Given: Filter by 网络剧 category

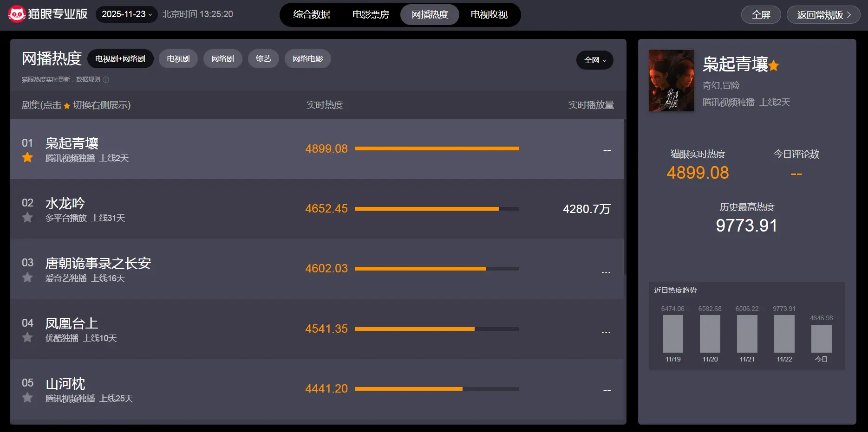Looking at the screenshot, I should pos(222,59).
